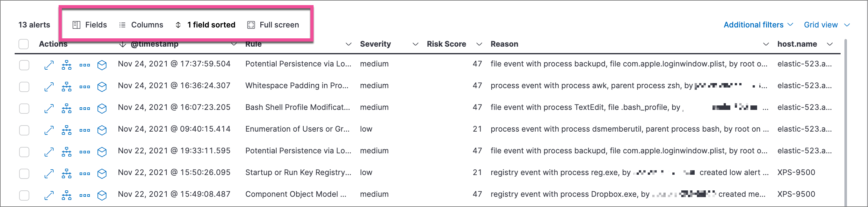The height and width of the screenshot is (207, 868).
Task: Open the Rule column menu
Action: 349,44
